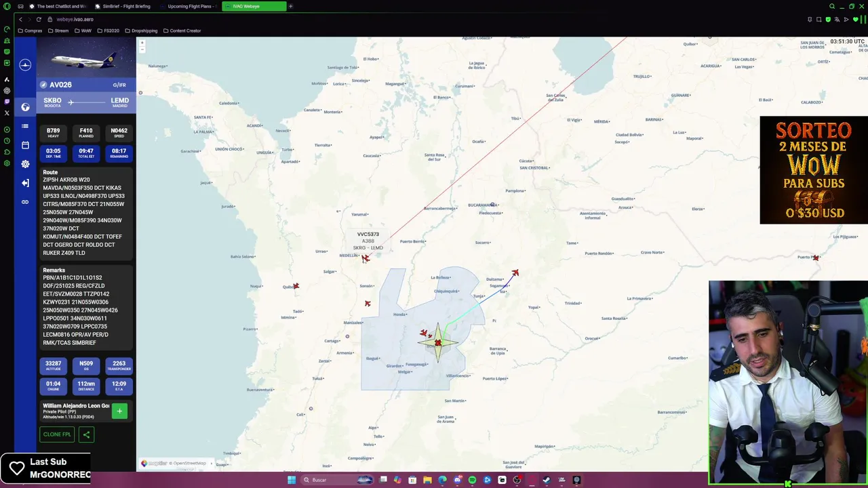Click the aircraft photo thumbnail
Screen dimensions: 868x488
coord(86,58)
